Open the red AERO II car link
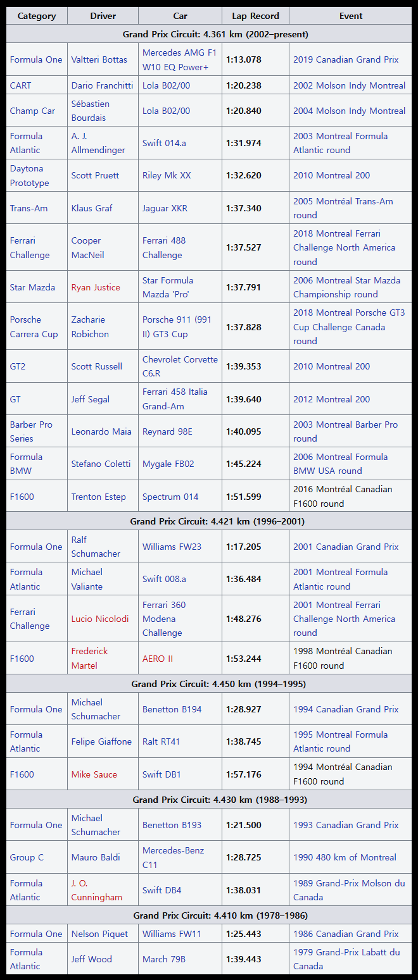 (x=158, y=659)
